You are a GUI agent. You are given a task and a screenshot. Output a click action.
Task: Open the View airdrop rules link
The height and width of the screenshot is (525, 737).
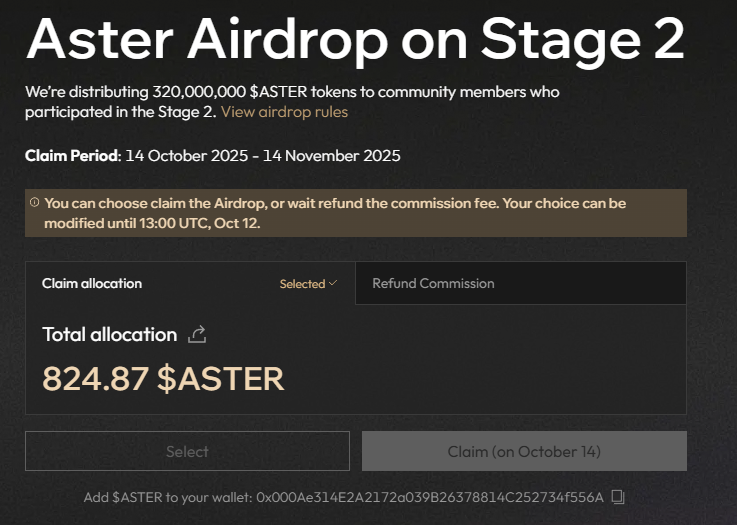[284, 112]
